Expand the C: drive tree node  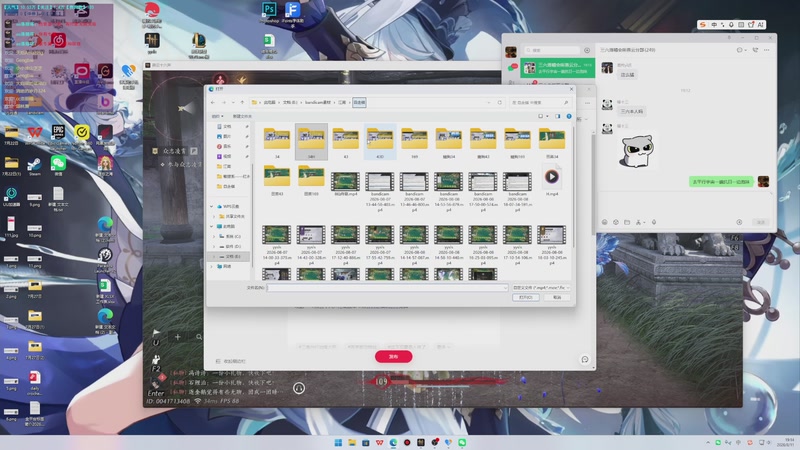214,236
